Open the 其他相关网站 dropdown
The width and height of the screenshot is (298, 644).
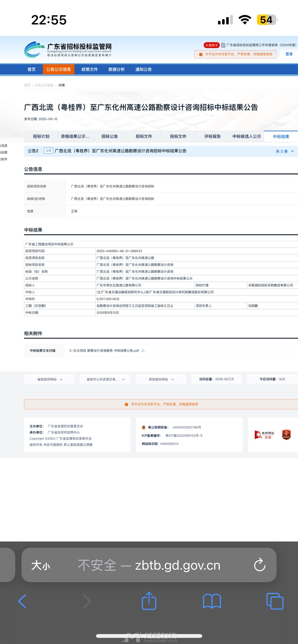[x=161, y=379]
